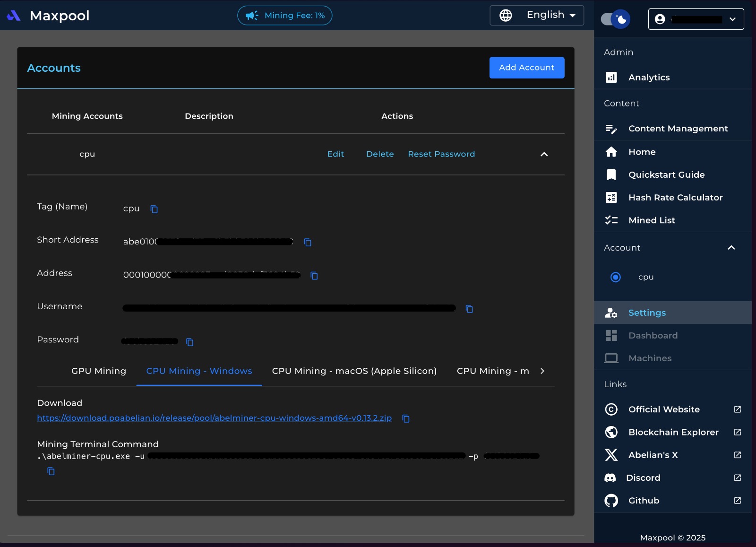Viewport: 756px width, 547px height.
Task: Collapse the cpu account row details
Action: 544,155
